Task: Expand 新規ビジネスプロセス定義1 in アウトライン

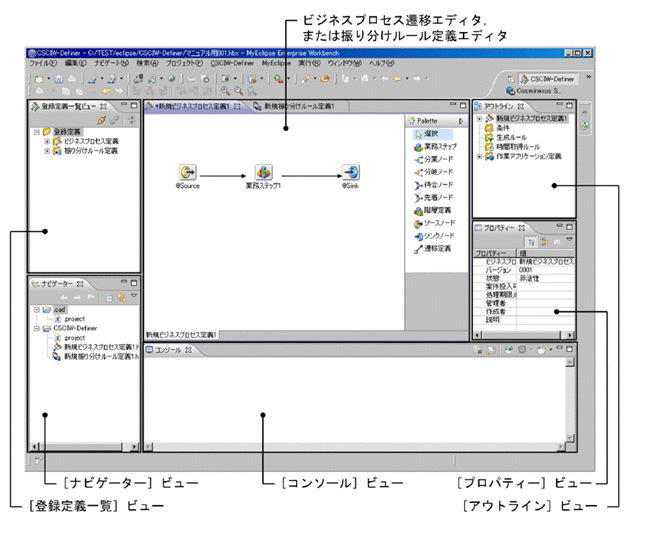Action: pos(479,119)
